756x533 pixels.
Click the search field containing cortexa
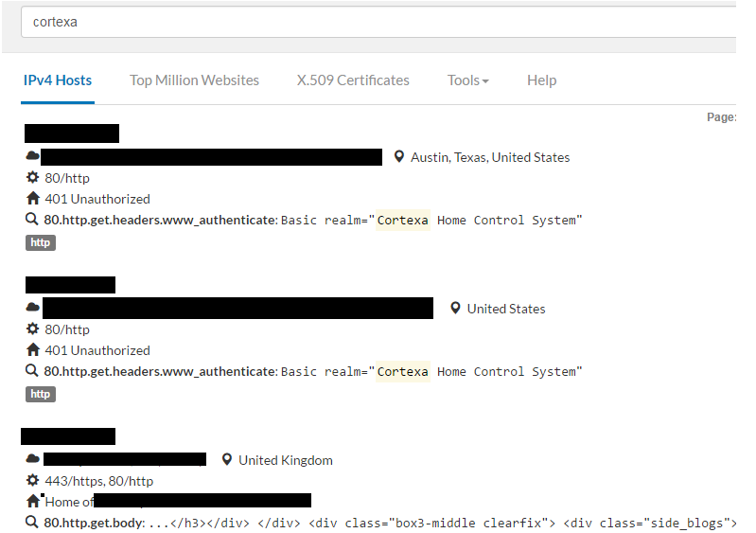point(378,22)
